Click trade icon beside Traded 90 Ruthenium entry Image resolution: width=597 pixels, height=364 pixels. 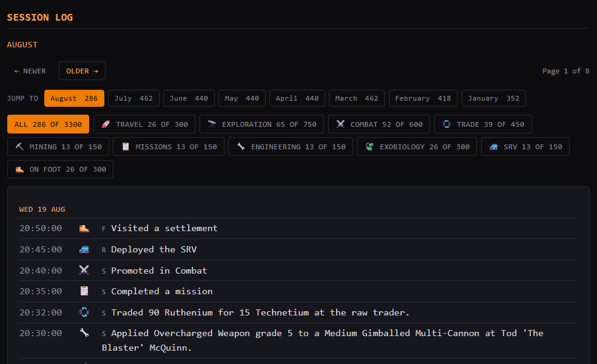84,312
